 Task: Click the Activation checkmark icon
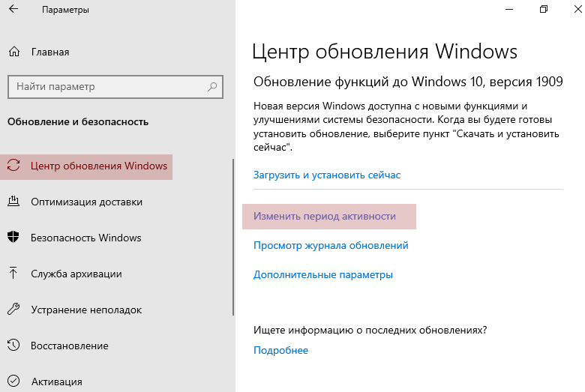(13, 382)
